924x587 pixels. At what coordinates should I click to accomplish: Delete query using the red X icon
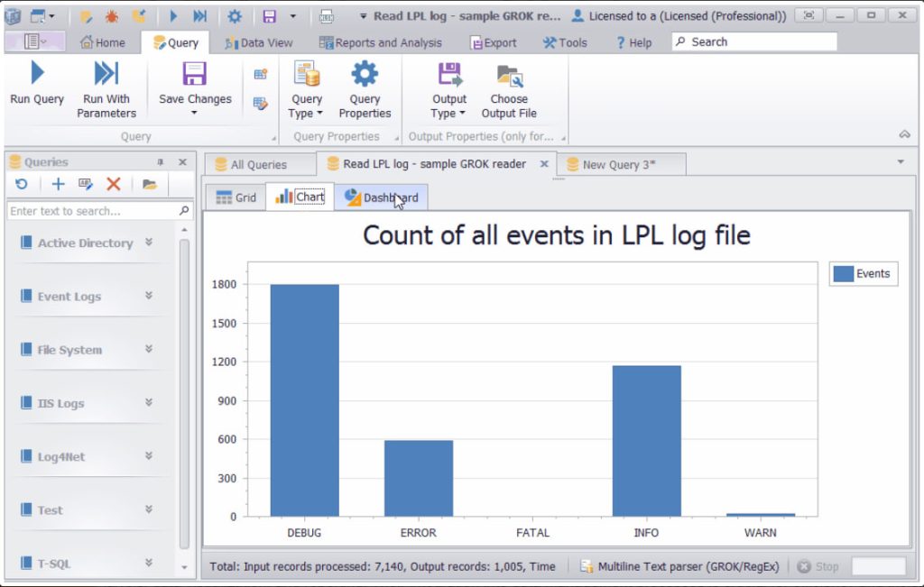point(114,184)
